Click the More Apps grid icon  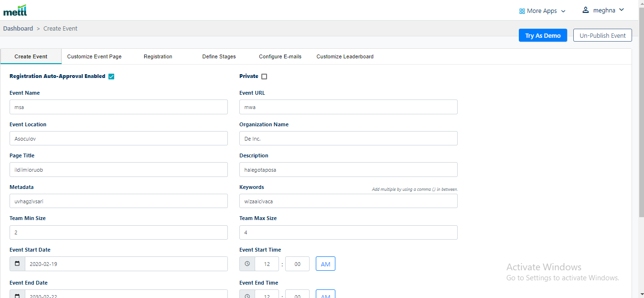pyautogui.click(x=522, y=11)
